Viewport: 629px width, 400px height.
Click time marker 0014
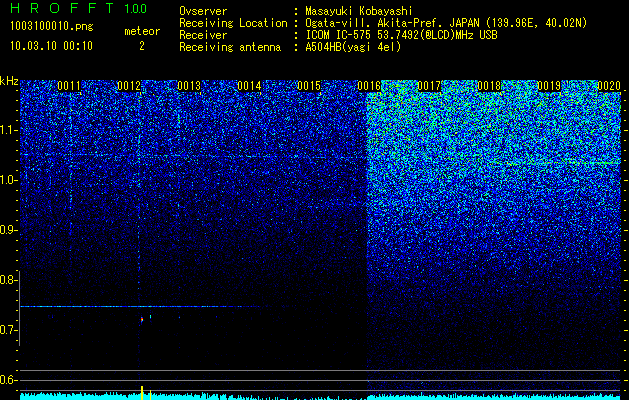[249, 86]
